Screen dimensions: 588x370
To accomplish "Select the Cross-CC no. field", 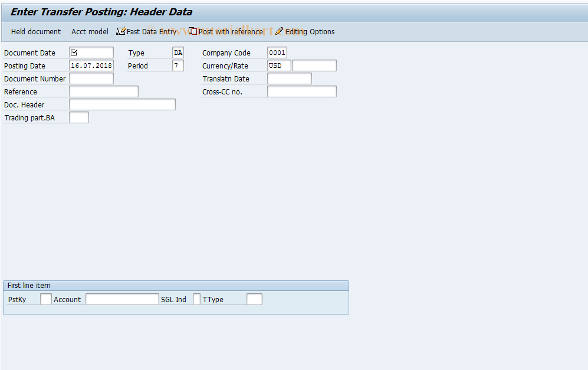I will point(301,91).
